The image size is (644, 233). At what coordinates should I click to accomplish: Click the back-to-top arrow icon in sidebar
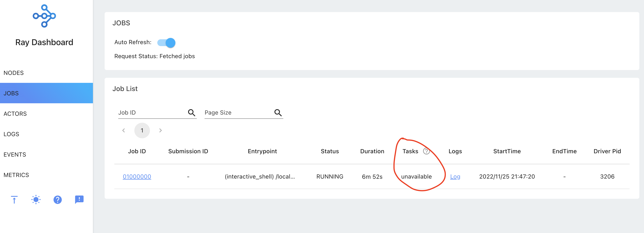tap(14, 200)
